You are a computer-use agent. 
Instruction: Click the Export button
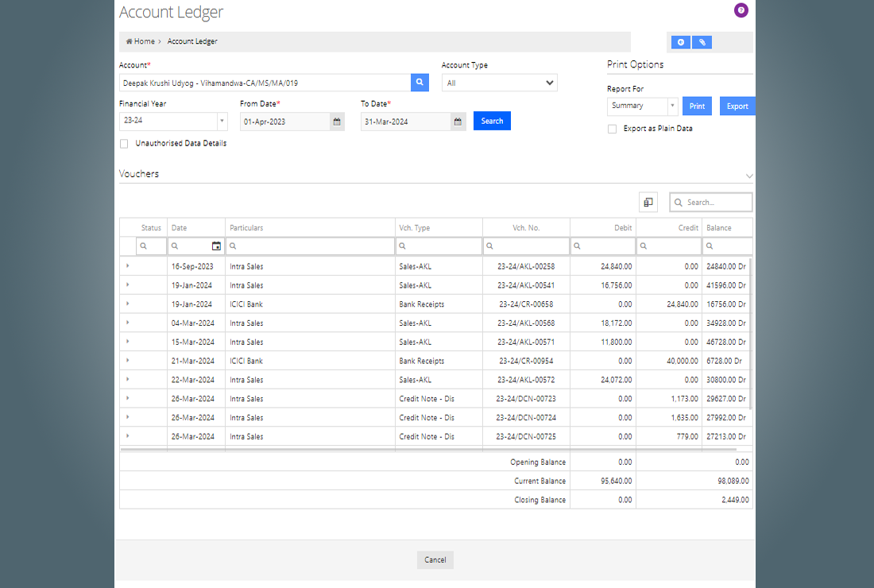point(737,106)
